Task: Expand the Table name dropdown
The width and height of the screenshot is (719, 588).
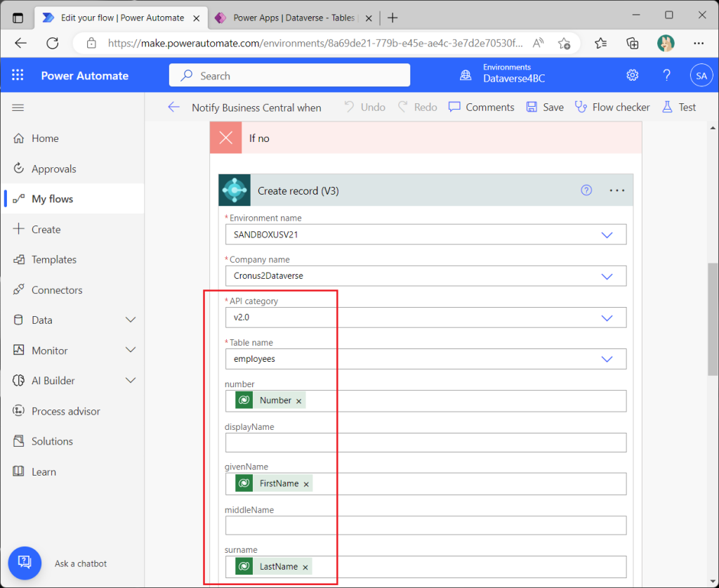Action: pyautogui.click(x=607, y=359)
